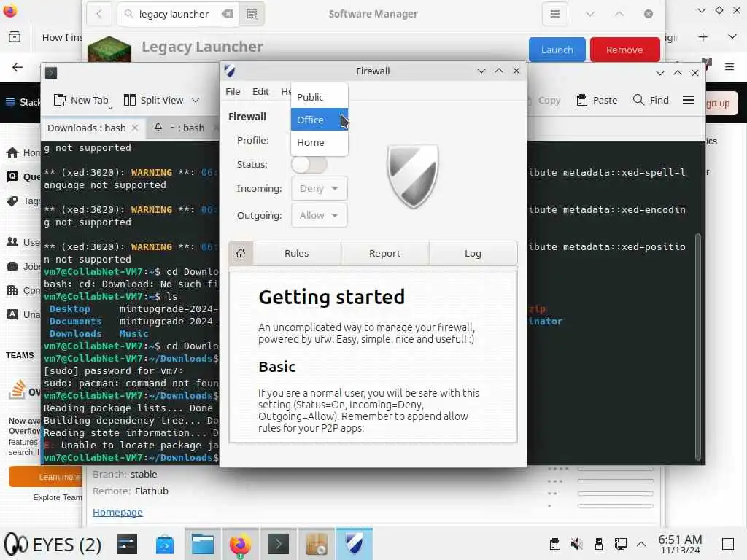Go back in Software Manager
Screen dimensions: 747x560
(99, 14)
